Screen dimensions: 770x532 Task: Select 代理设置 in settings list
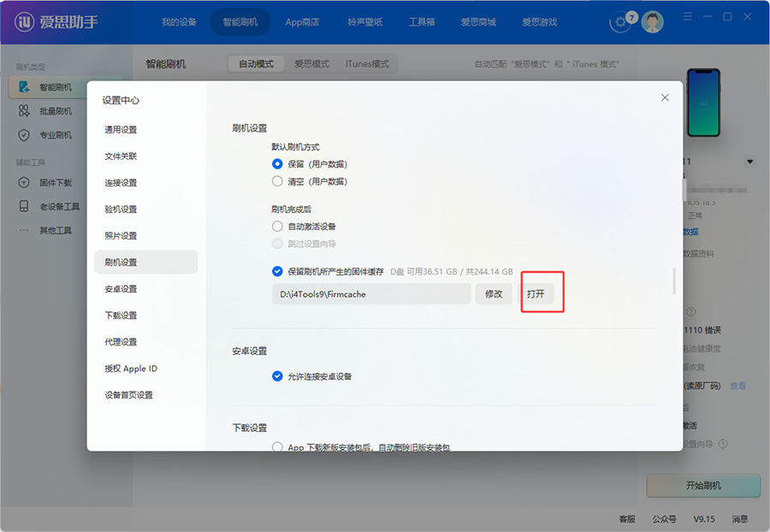pos(145,341)
